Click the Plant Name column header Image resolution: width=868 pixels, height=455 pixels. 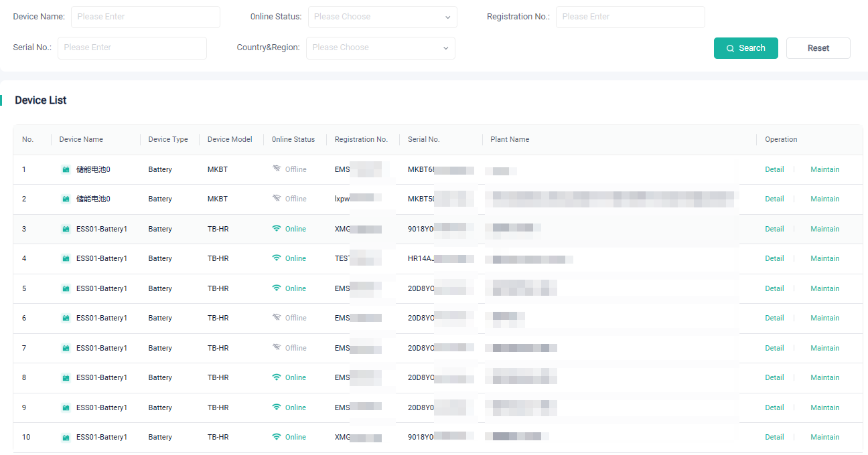pos(510,139)
